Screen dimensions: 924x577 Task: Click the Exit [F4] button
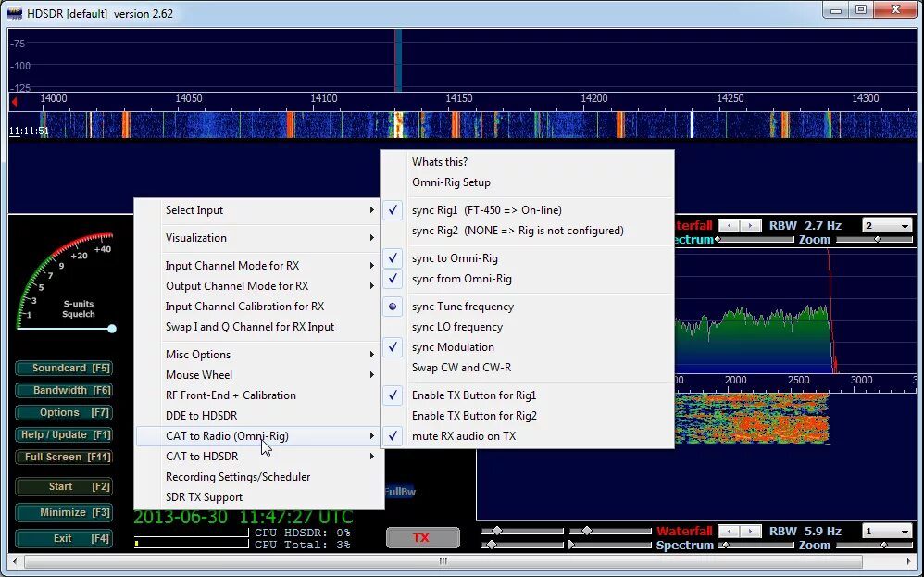(x=64, y=539)
